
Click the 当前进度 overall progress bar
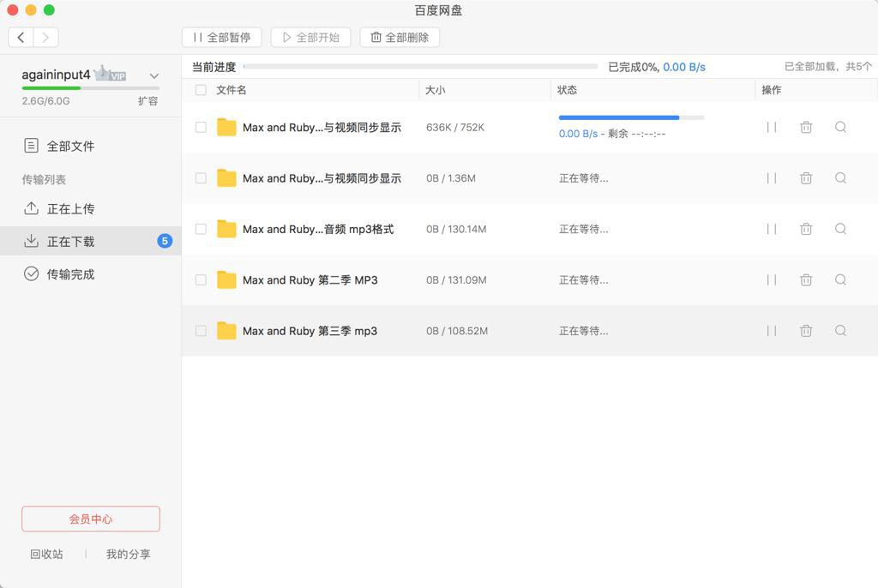pyautogui.click(x=420, y=67)
